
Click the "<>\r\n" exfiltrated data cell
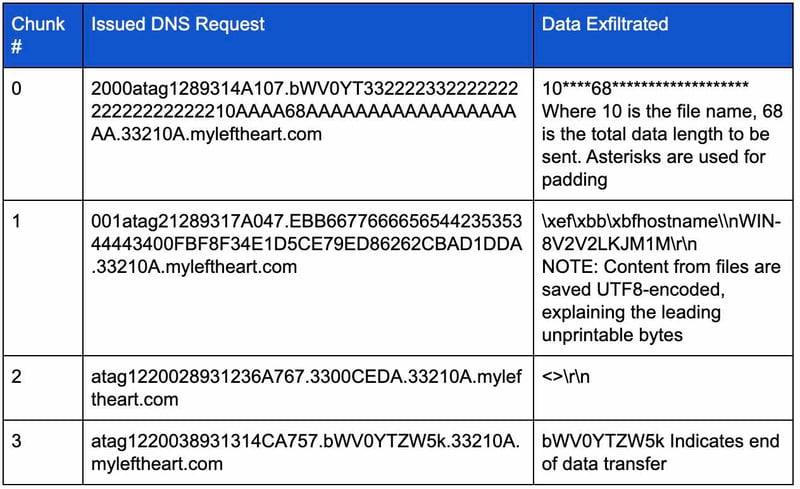click(566, 377)
